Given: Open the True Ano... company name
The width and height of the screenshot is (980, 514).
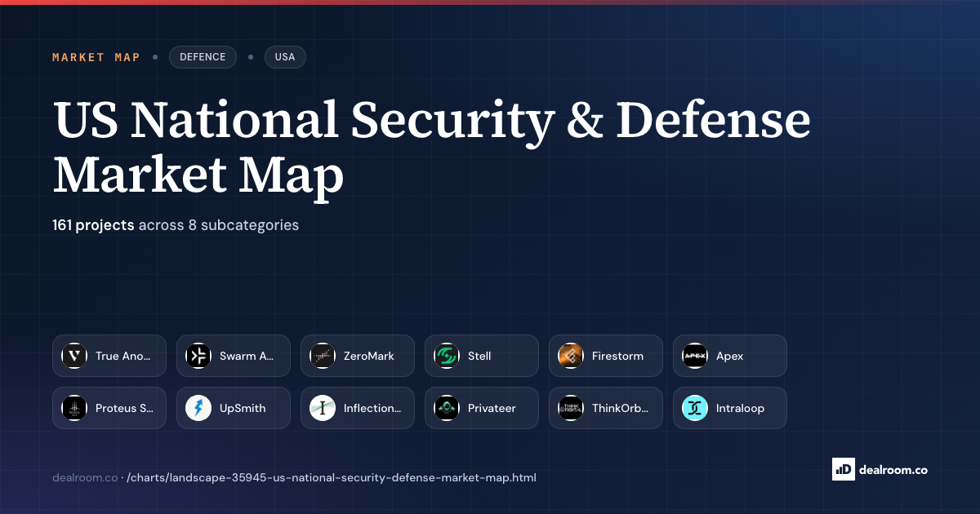Looking at the screenshot, I should 124,356.
